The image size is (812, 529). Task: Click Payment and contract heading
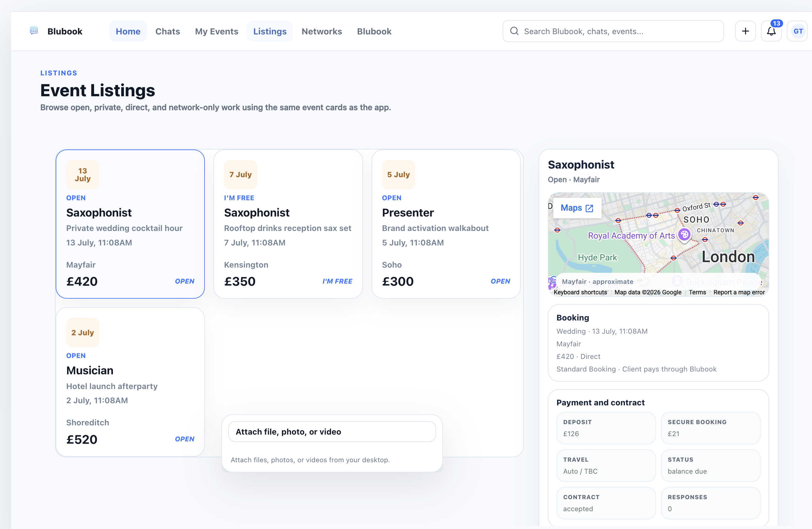click(x=600, y=403)
